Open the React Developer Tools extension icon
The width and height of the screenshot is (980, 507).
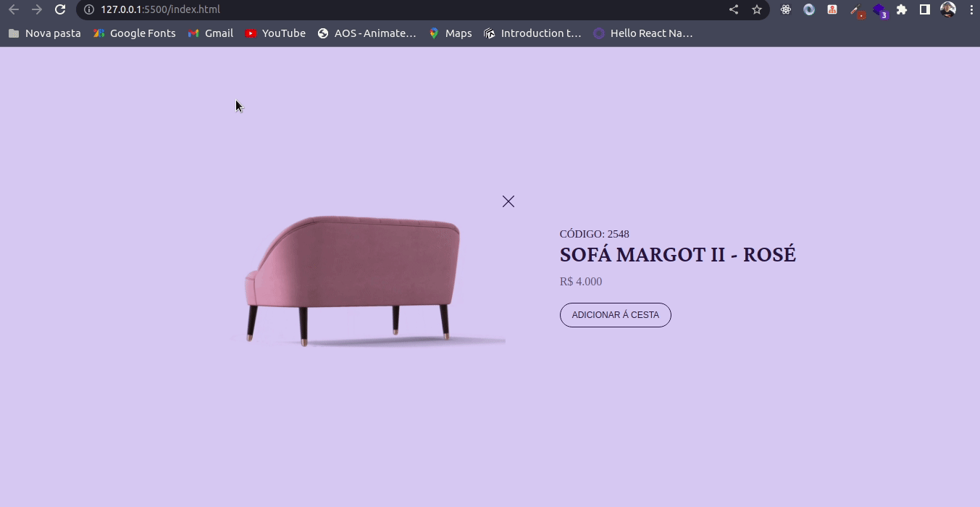tap(786, 9)
